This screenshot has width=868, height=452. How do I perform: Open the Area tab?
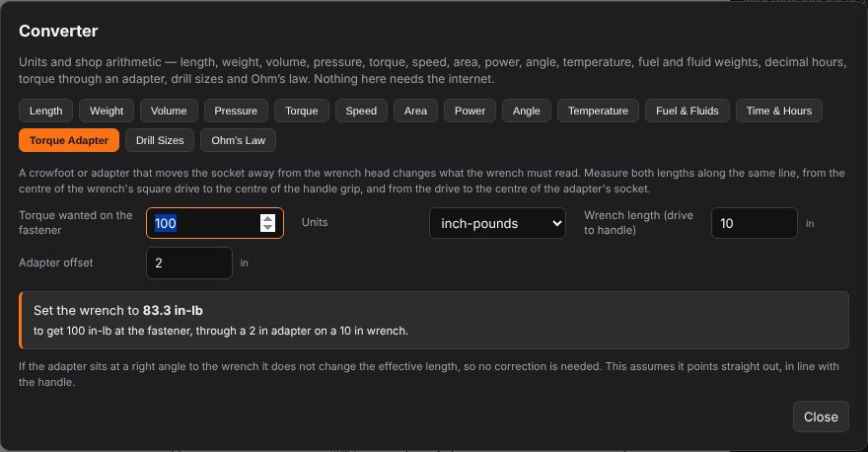tap(415, 111)
